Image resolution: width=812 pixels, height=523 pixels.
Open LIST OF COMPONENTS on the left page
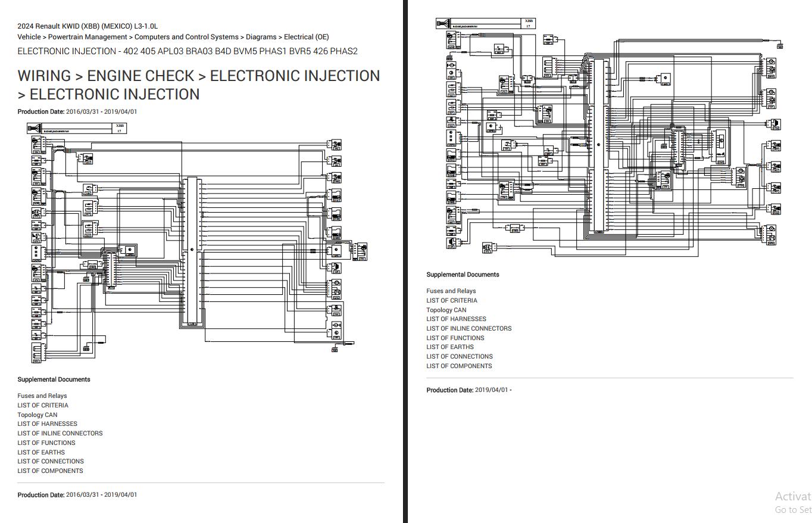click(50, 471)
